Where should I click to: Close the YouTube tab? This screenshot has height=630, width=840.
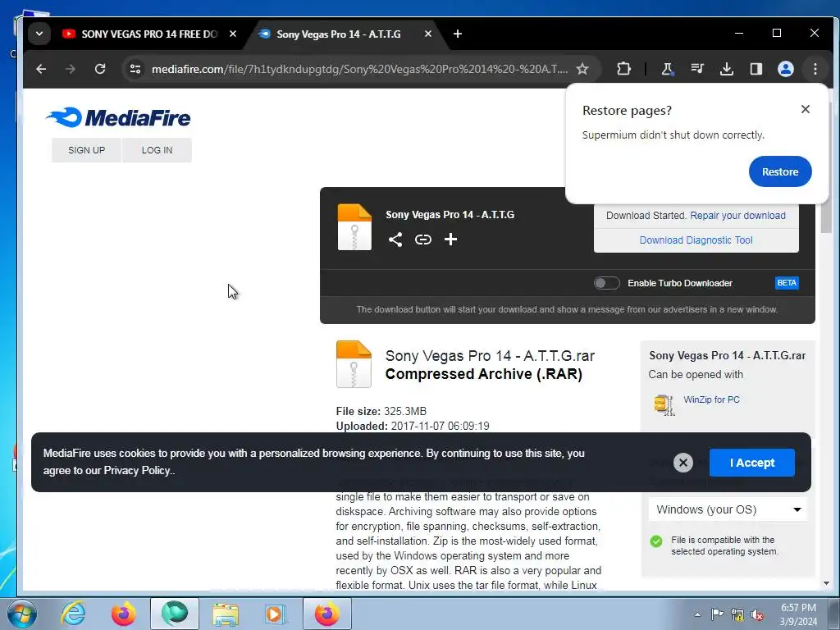[232, 34]
